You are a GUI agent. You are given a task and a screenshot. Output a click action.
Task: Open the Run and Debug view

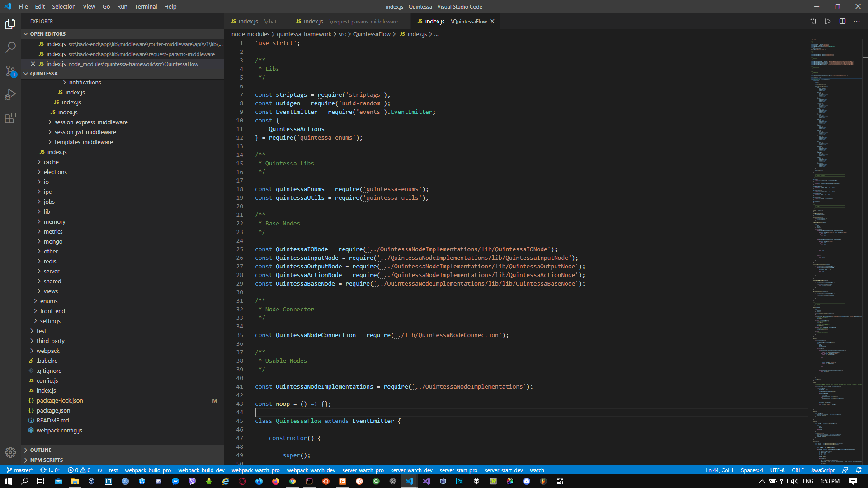coord(10,94)
